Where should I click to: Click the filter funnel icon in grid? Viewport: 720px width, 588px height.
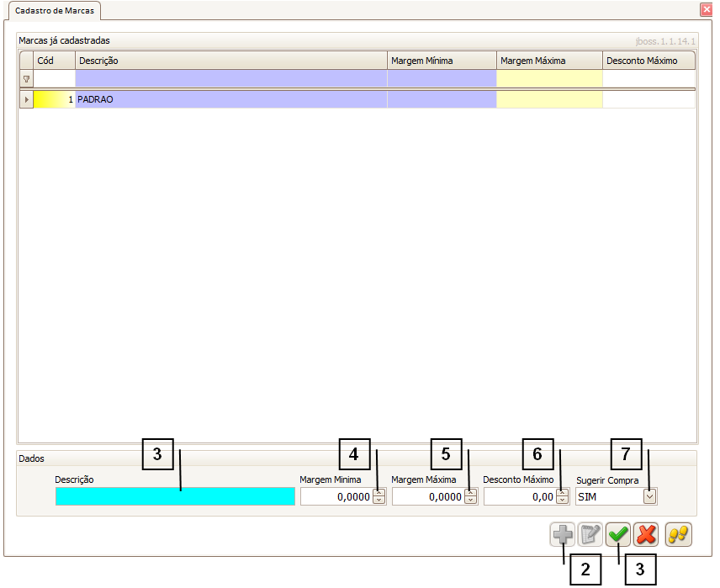tap(26, 79)
